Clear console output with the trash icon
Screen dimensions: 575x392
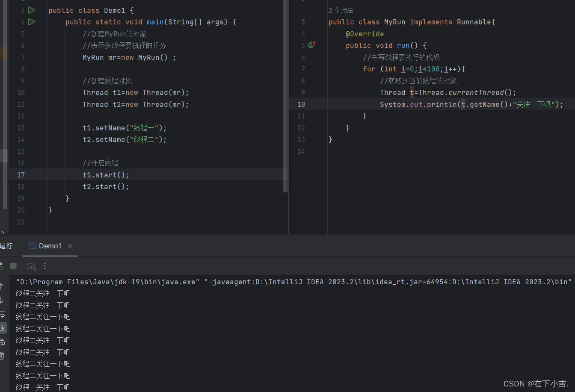click(x=2, y=355)
